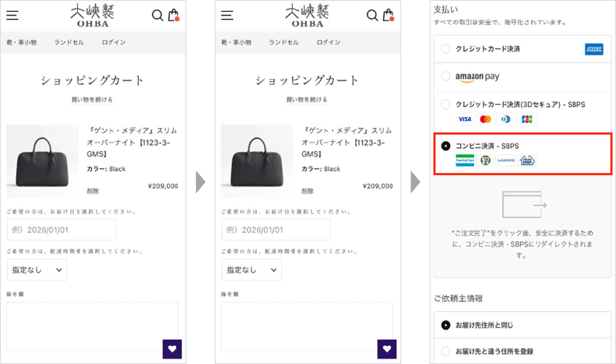Click delivery date field showing 例) 2020/01/01 left

click(62, 230)
